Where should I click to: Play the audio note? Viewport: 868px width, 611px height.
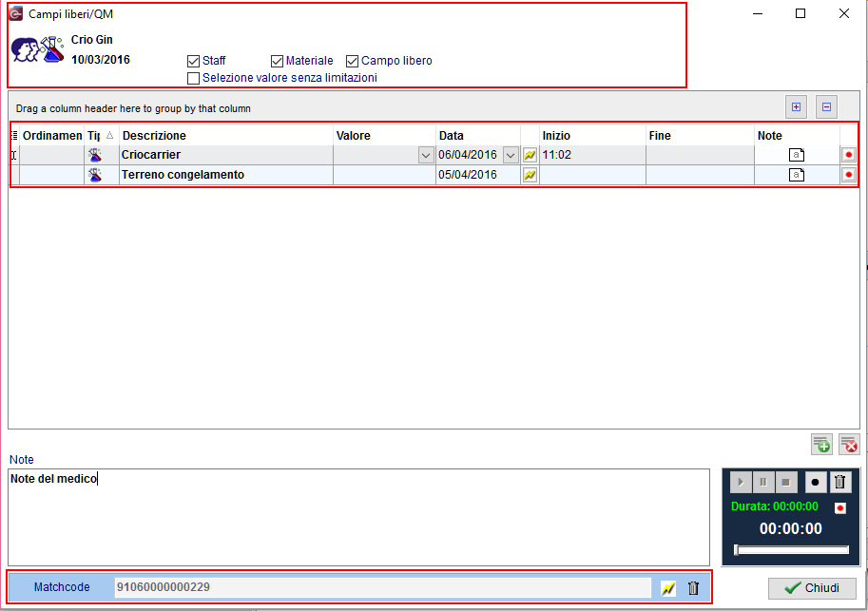[x=741, y=482]
